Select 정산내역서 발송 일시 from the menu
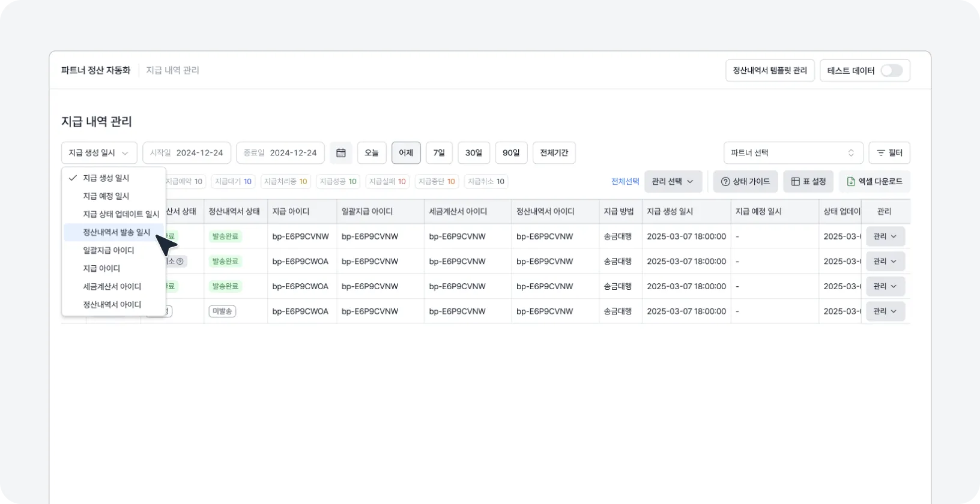Screen dimensions: 980x504 coord(116,232)
